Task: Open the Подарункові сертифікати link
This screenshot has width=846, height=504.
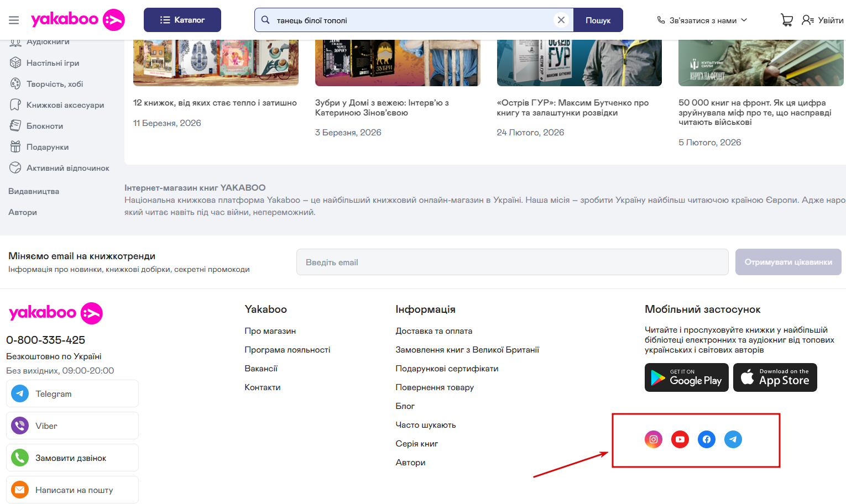Action: (447, 369)
